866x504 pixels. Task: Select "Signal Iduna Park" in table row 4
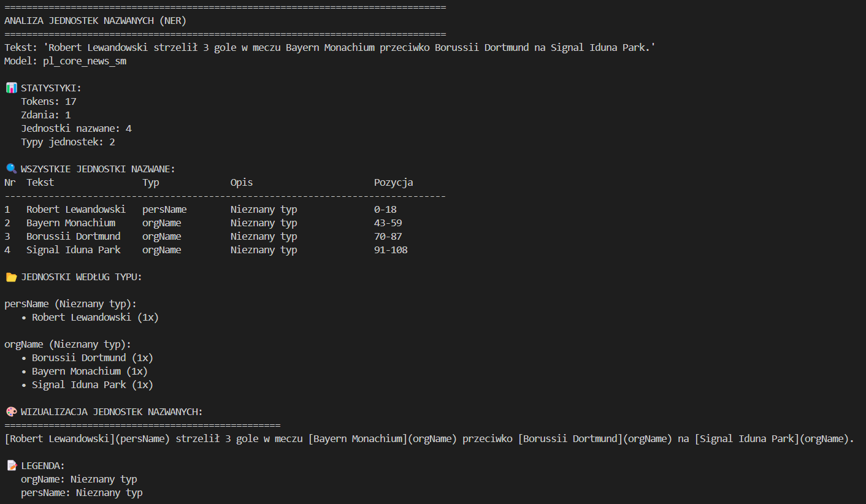[74, 250]
